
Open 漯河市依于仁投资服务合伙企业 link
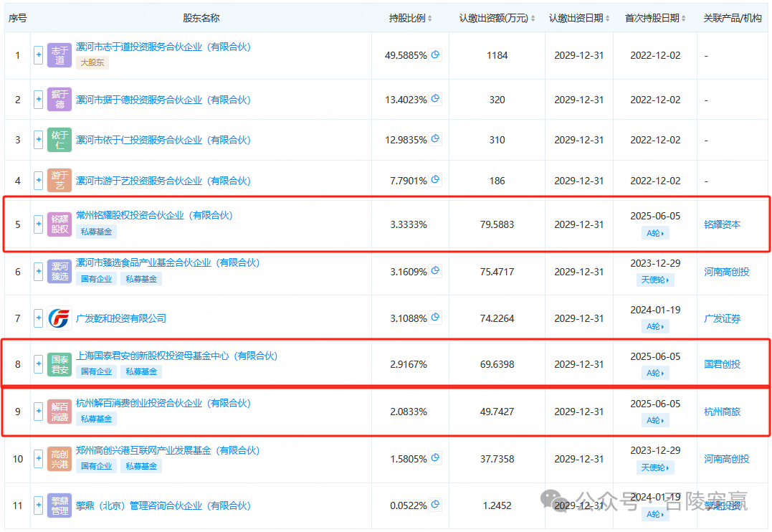point(163,141)
